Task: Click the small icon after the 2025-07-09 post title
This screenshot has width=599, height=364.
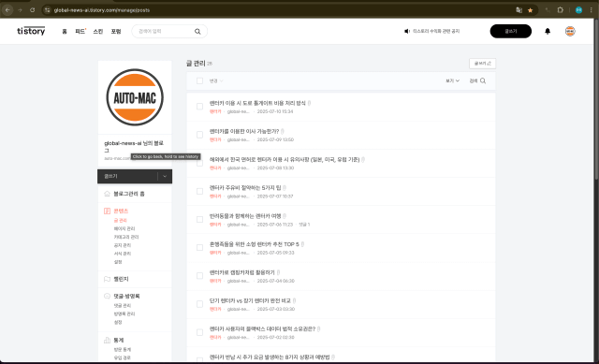Action: coord(283,131)
